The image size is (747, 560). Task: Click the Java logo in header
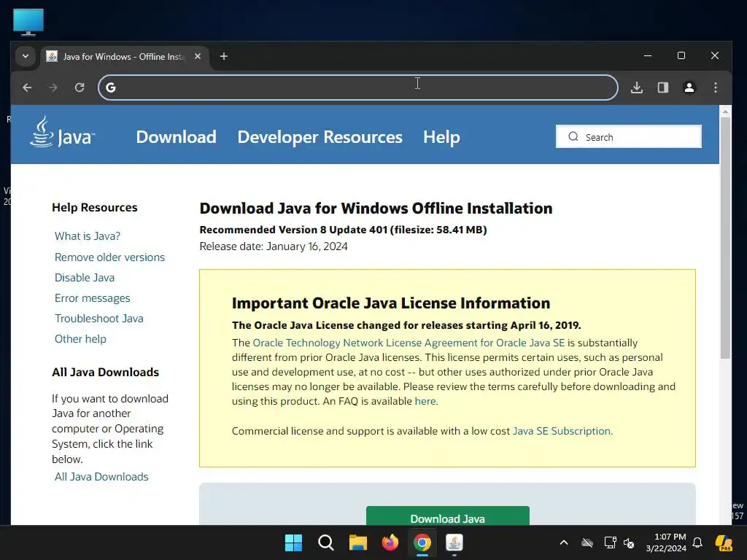63,133
